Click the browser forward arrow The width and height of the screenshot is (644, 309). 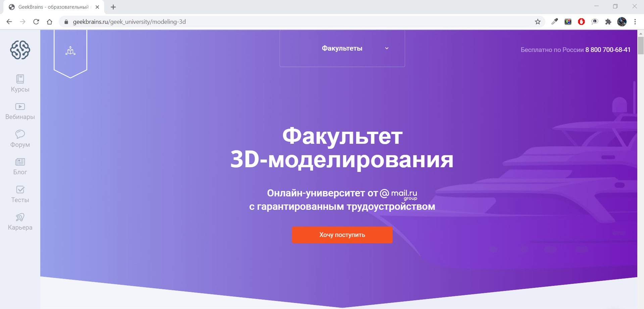point(22,22)
